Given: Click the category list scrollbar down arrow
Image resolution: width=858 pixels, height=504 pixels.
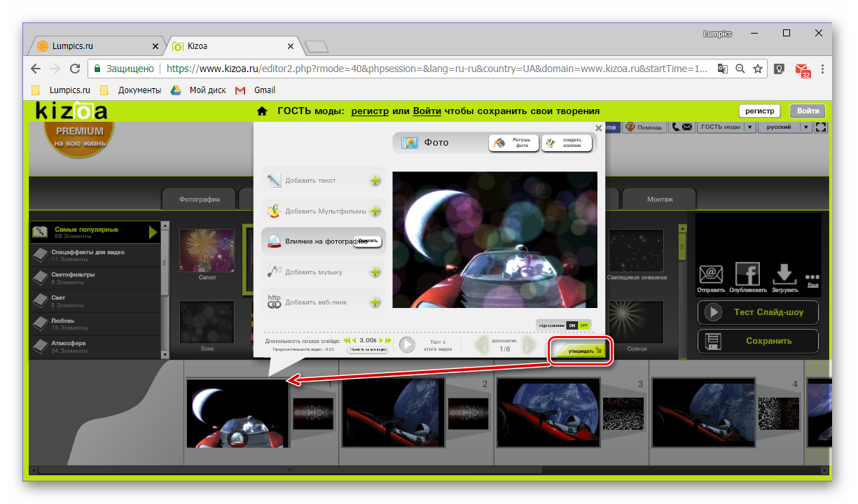Looking at the screenshot, I should click(x=165, y=354).
